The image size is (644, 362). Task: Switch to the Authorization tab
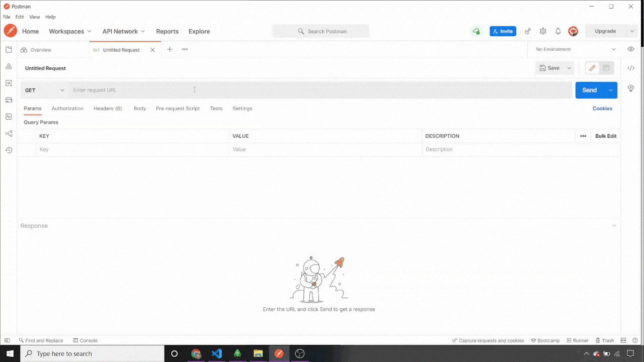tap(67, 108)
